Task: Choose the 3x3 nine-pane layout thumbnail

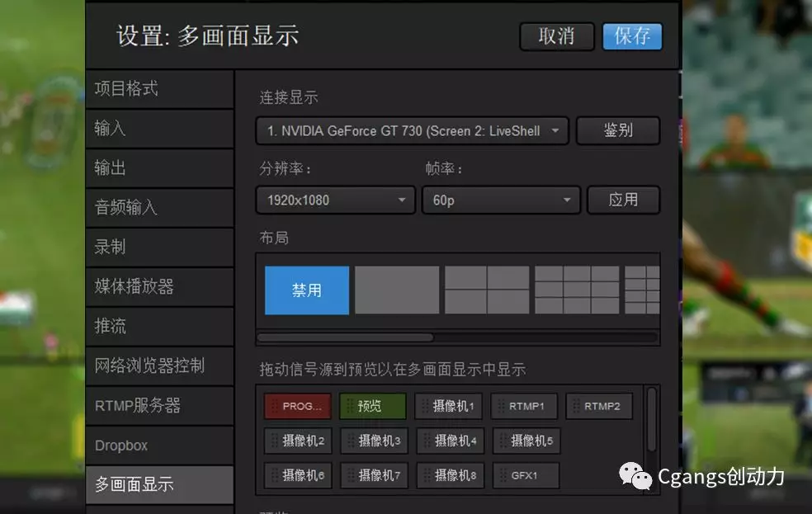Action: [x=577, y=290]
